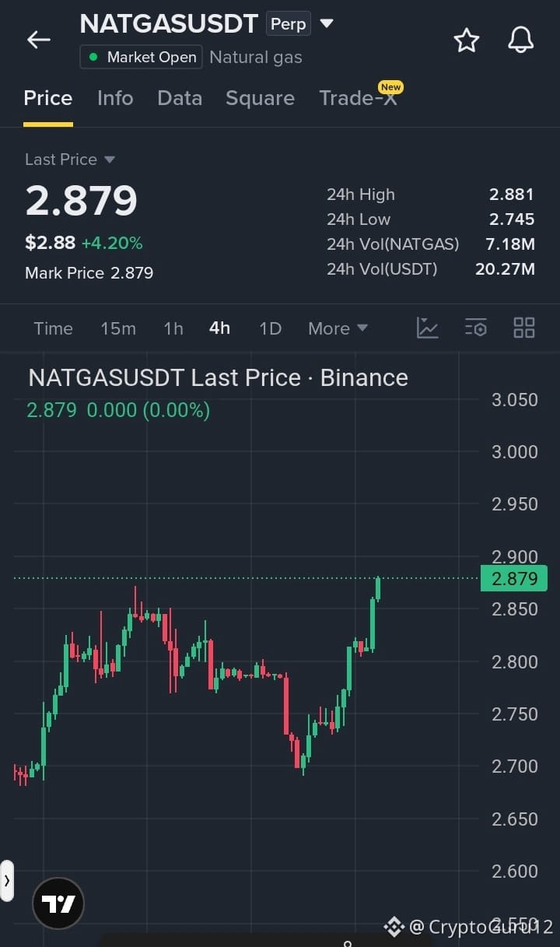Click the Natural gas label
The width and height of the screenshot is (560, 947).
click(256, 57)
